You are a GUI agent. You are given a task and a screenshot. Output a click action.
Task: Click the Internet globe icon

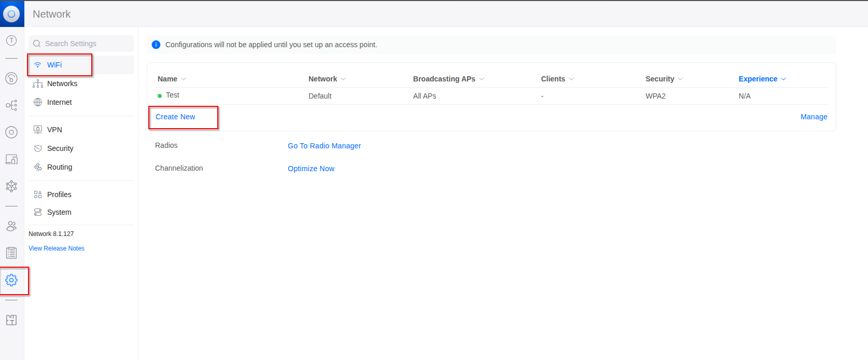click(38, 102)
